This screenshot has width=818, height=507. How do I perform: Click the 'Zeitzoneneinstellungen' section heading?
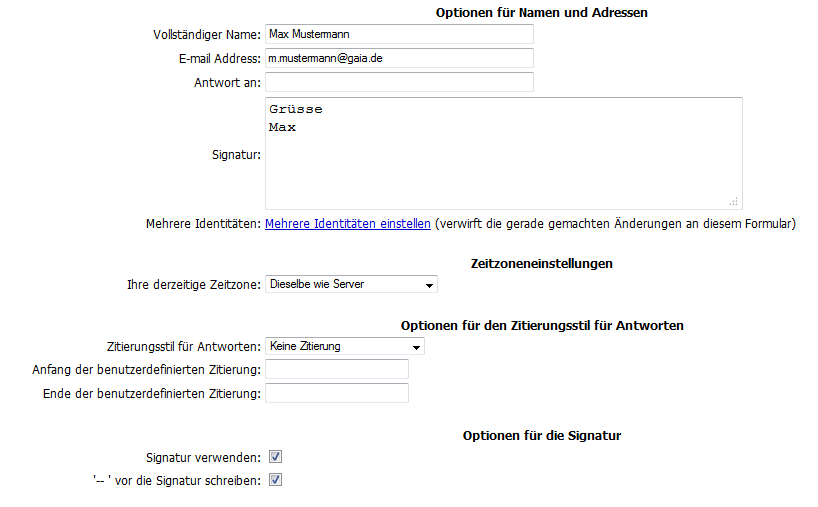541,264
